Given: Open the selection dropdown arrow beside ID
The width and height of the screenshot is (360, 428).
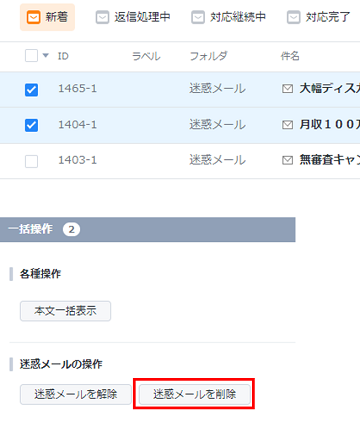Looking at the screenshot, I should (x=46, y=55).
